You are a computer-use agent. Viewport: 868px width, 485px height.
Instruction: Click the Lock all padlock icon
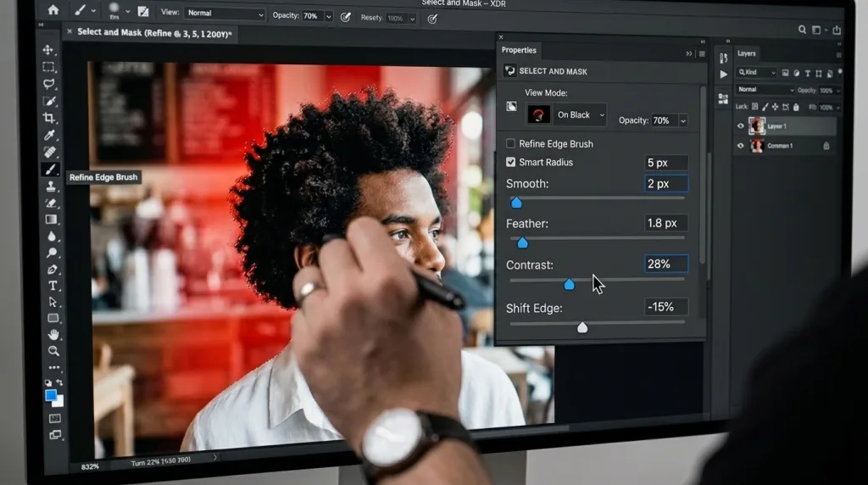coord(796,107)
